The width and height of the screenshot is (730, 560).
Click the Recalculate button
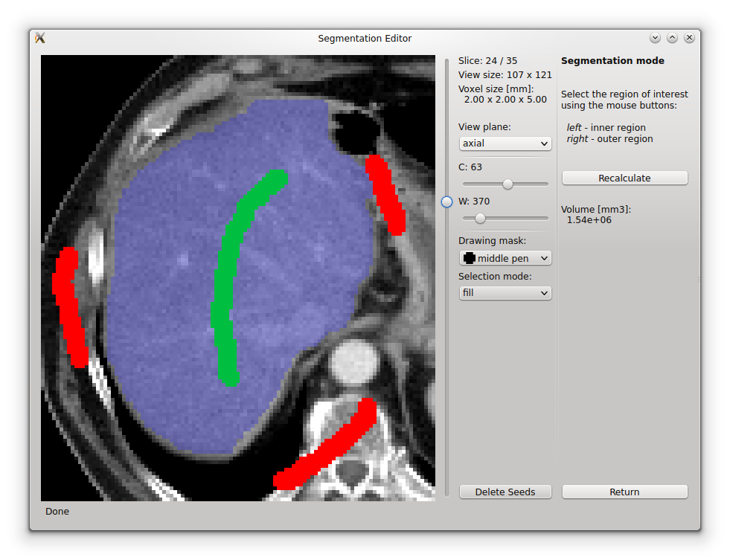[624, 178]
